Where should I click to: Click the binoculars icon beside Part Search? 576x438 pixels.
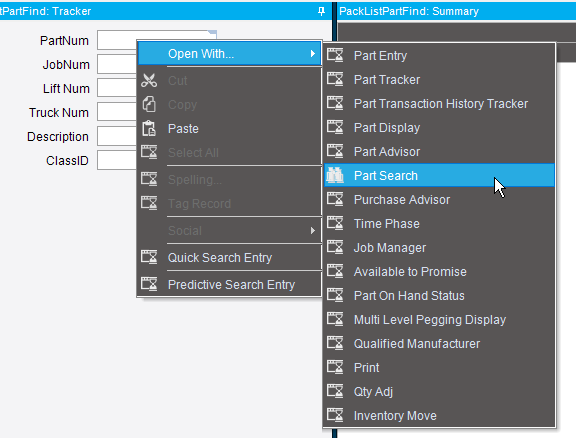coord(335,176)
